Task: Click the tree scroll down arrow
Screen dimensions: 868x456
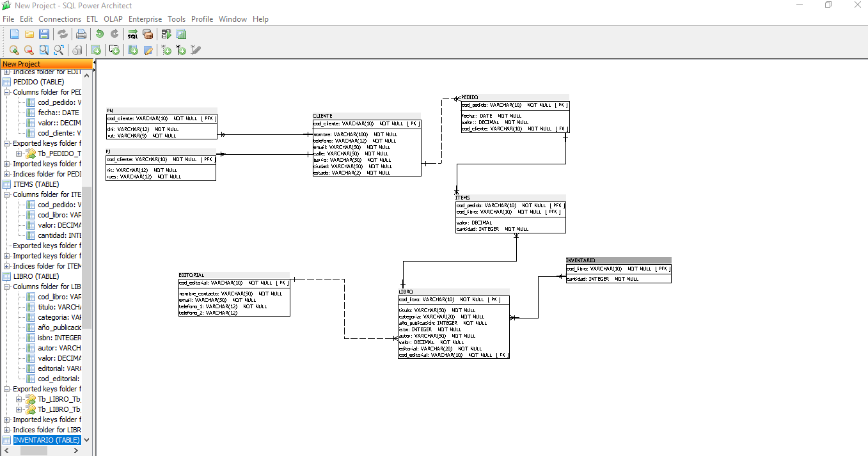Action: (x=87, y=440)
